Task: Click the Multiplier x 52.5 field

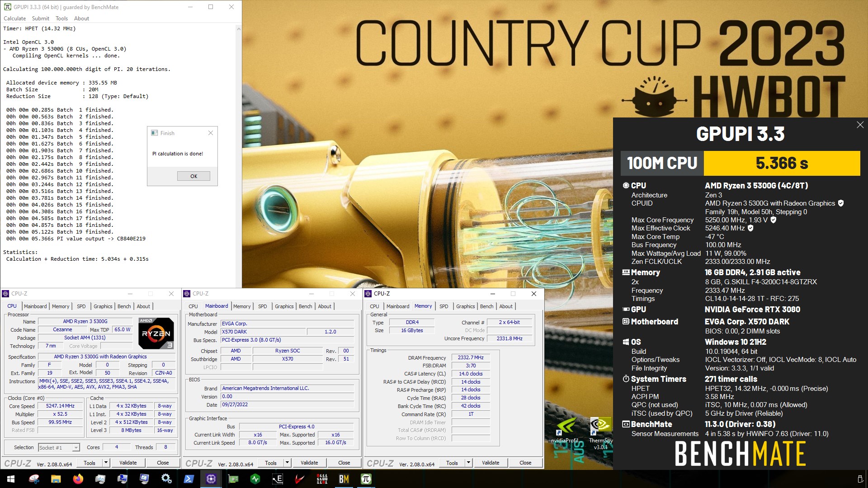Action: 60,414
